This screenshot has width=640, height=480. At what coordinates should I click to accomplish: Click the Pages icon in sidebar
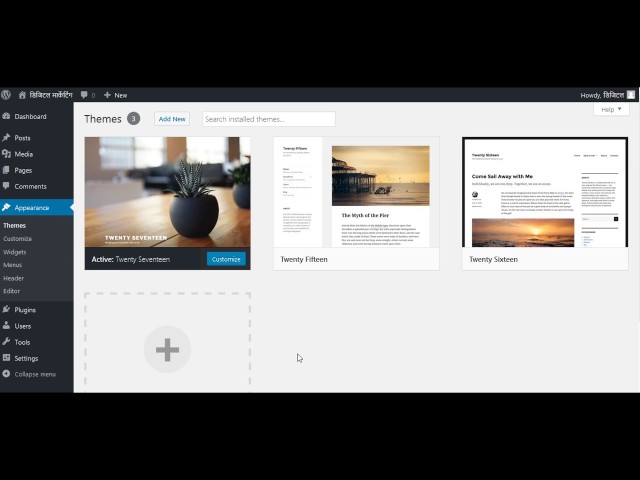point(6,170)
